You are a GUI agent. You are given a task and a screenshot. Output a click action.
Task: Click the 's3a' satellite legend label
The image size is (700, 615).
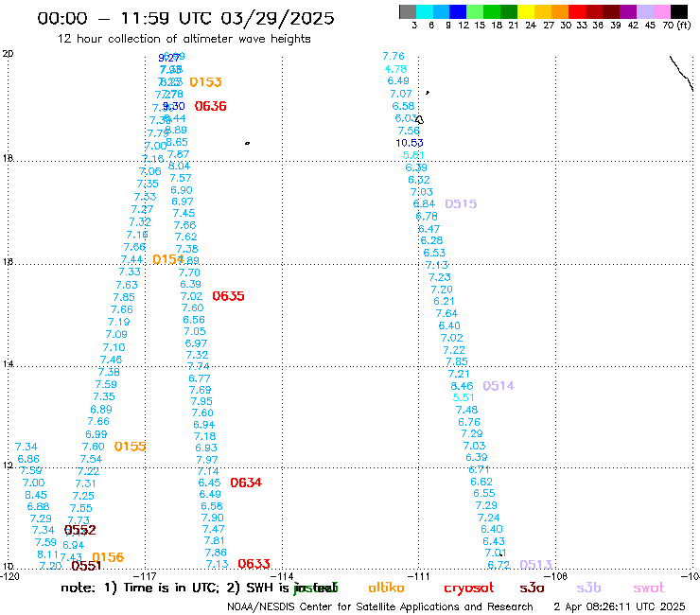pyautogui.click(x=532, y=589)
